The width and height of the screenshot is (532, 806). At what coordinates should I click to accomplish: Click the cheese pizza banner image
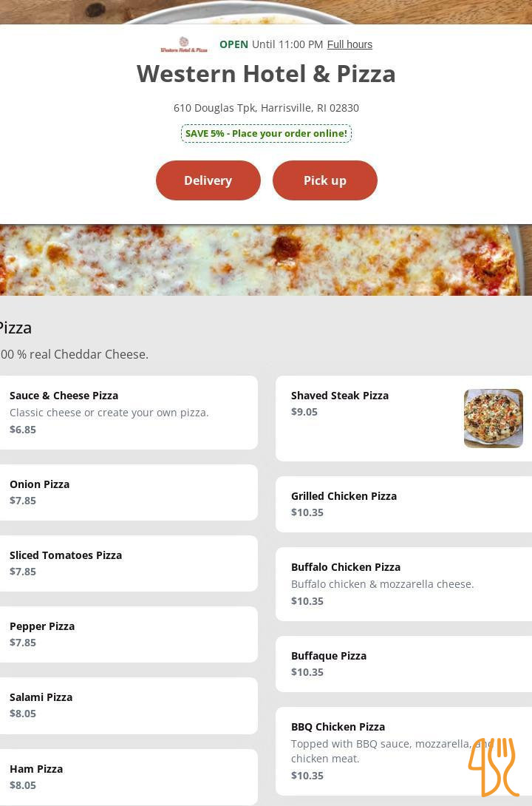[266, 260]
